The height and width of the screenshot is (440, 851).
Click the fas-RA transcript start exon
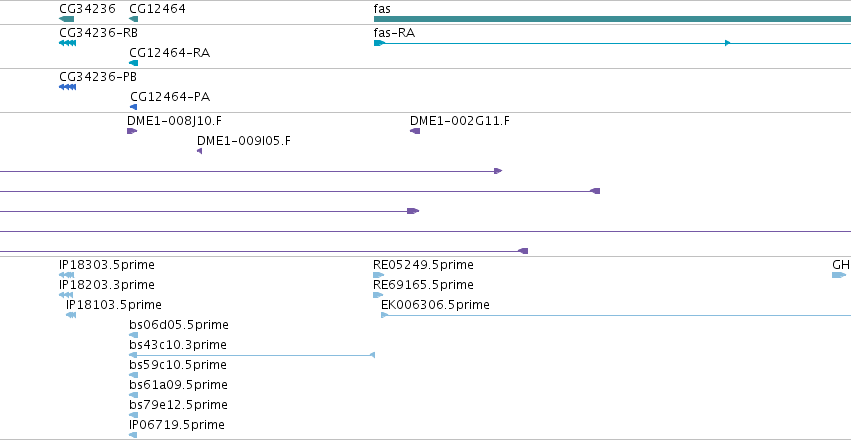(379, 43)
